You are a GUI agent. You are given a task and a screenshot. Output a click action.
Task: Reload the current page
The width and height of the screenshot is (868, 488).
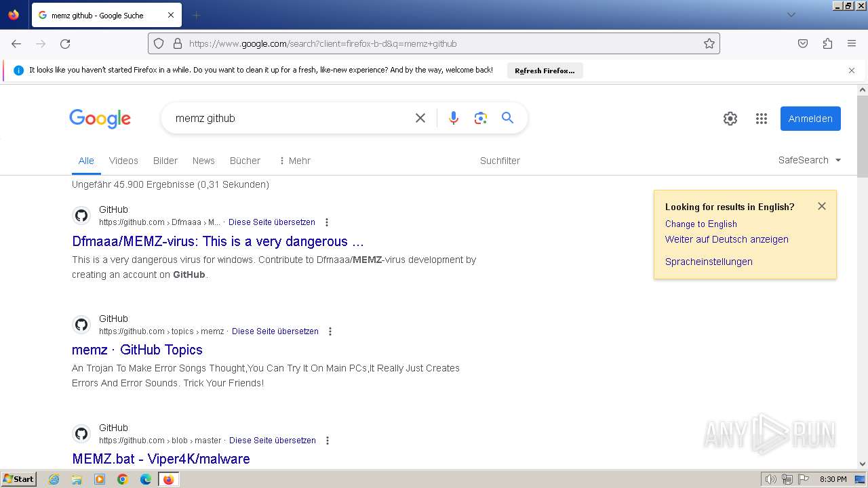[65, 43]
